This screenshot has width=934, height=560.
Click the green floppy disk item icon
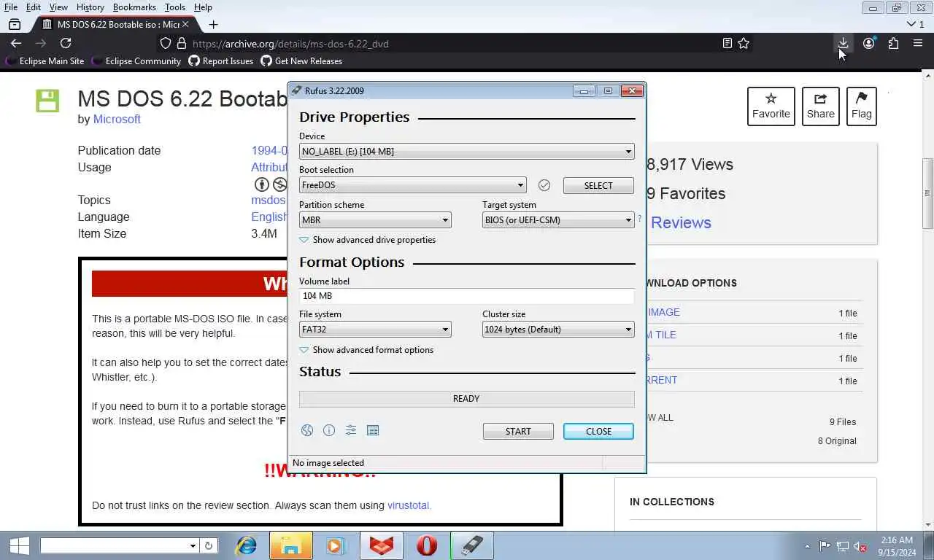47,101
